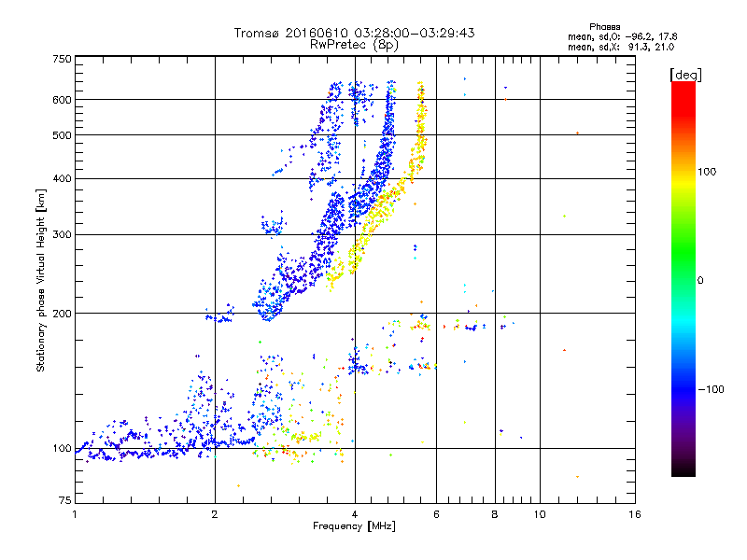Click the x-axis tick label '2'
The image size is (747, 560).
[x=215, y=514]
